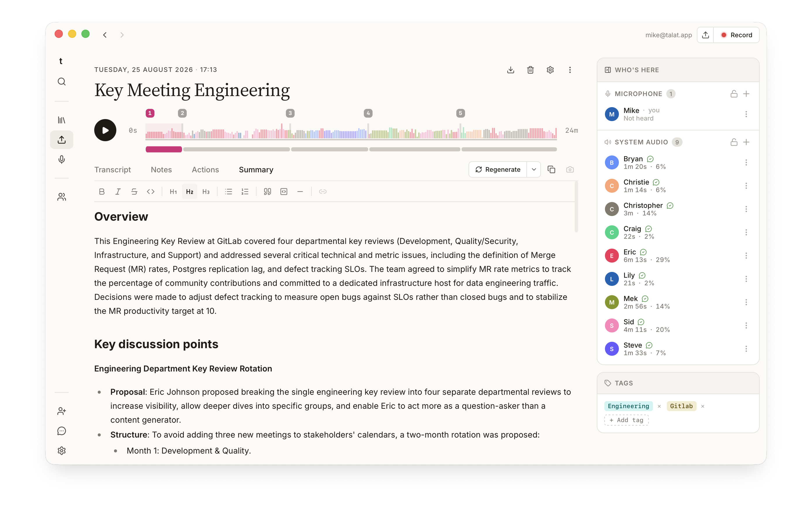Image resolution: width=812 pixels, height=508 pixels.
Task: Seek within the audio waveform
Action: [x=351, y=132]
